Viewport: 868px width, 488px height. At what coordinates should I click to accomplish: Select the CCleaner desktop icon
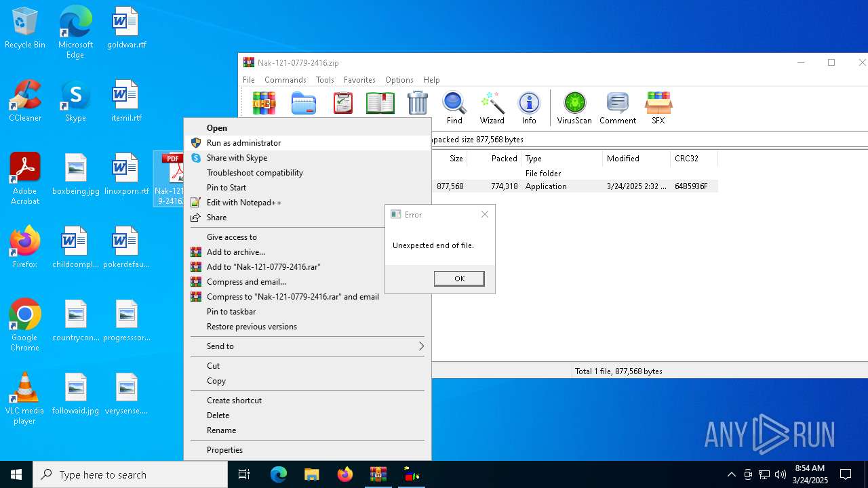click(25, 102)
